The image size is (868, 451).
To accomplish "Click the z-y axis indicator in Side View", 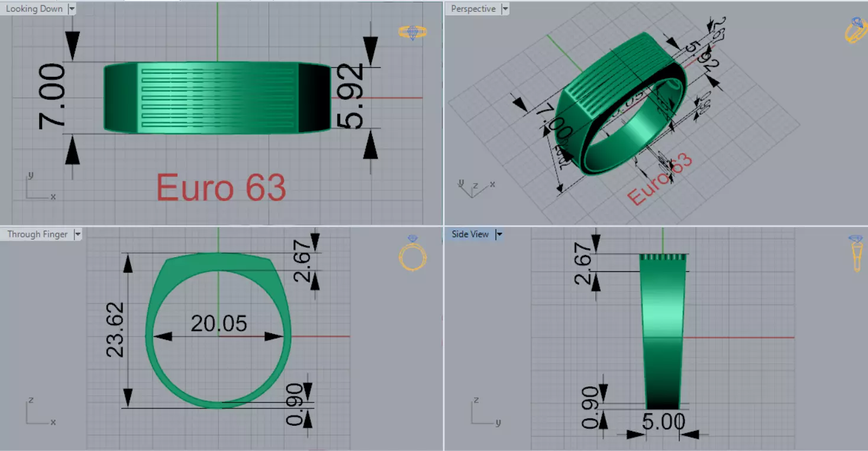I will (486, 411).
